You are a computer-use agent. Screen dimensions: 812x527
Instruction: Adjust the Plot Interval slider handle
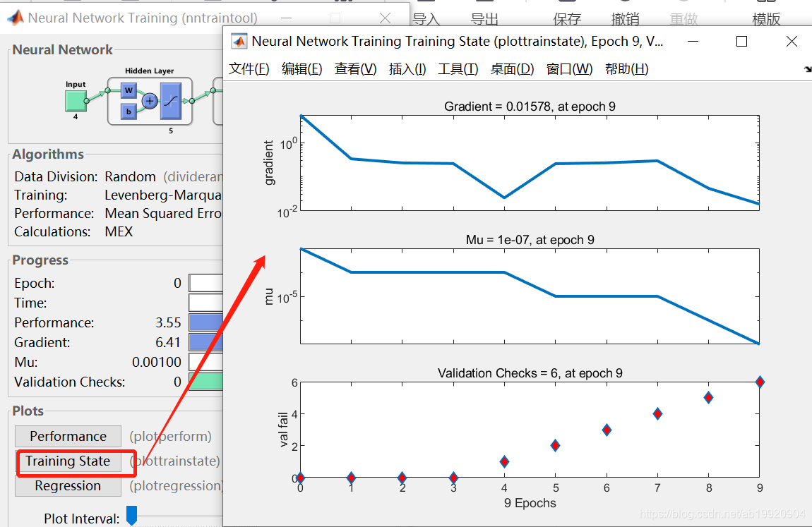pyautogui.click(x=132, y=516)
